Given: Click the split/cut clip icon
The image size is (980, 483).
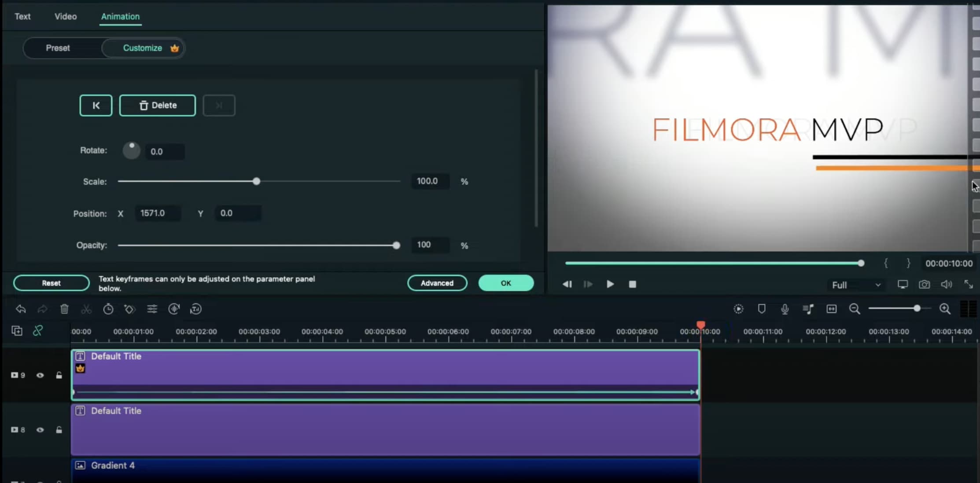Looking at the screenshot, I should tap(87, 308).
